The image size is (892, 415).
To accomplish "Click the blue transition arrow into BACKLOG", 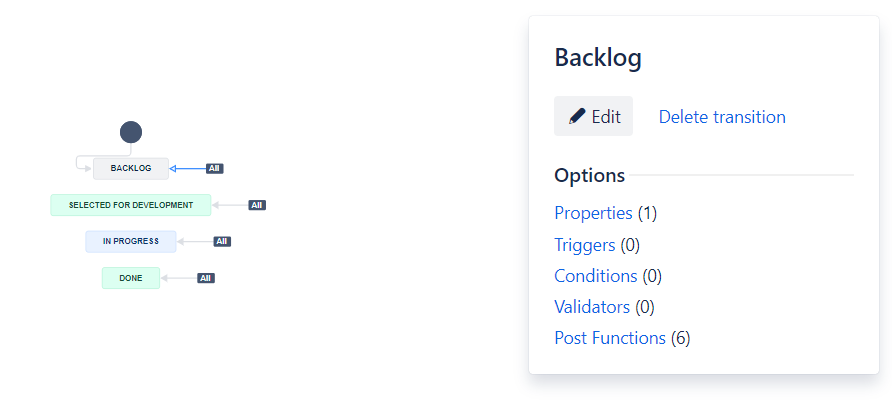I will tap(188, 168).
